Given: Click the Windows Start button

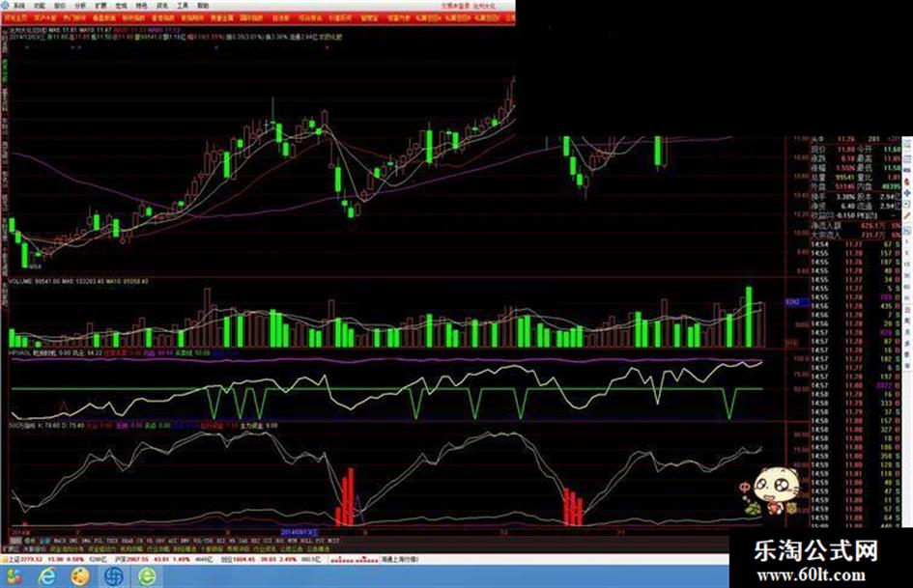Looking at the screenshot, I should (x=14, y=575).
